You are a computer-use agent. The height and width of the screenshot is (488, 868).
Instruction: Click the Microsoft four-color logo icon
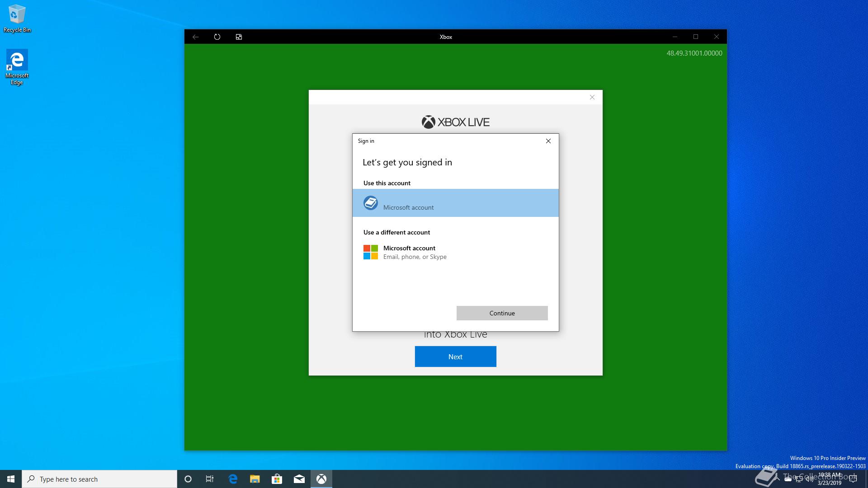(x=371, y=252)
